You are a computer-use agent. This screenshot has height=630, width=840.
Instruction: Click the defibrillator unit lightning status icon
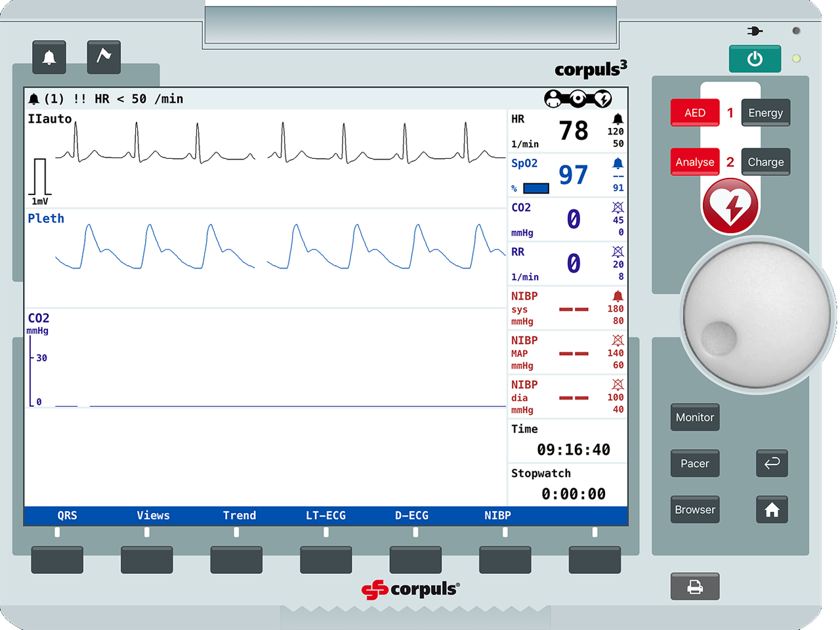(x=602, y=98)
